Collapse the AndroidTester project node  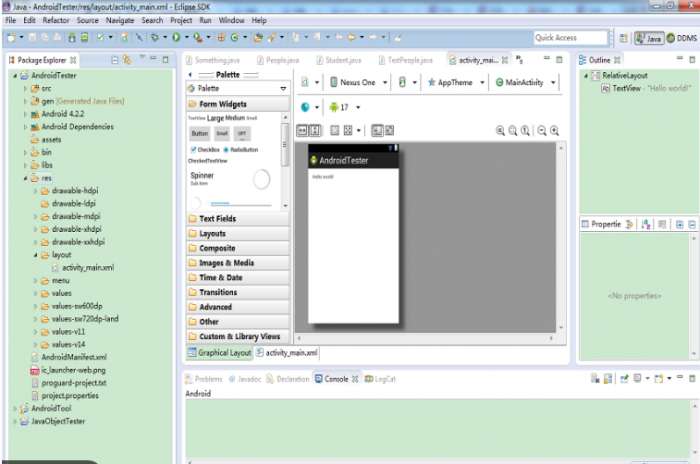point(15,75)
